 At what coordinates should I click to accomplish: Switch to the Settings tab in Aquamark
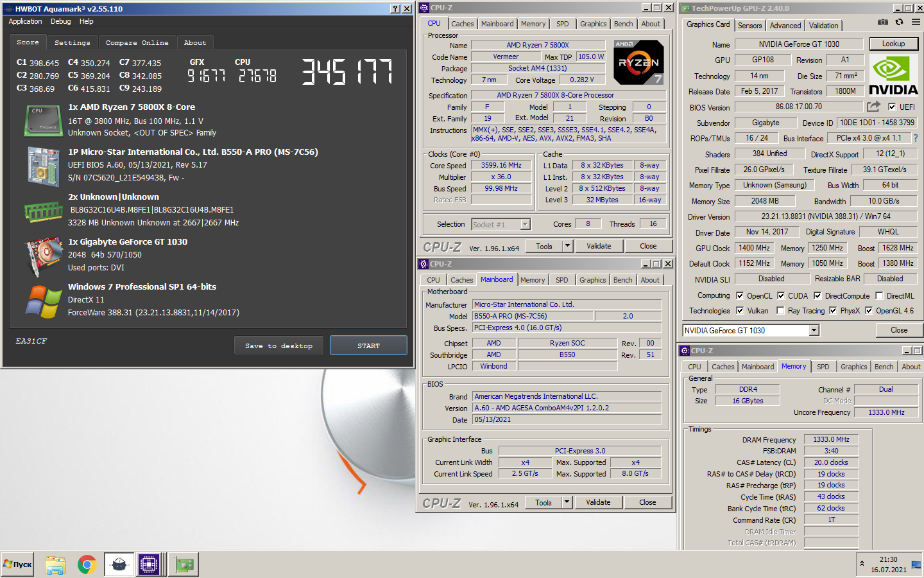(x=73, y=42)
